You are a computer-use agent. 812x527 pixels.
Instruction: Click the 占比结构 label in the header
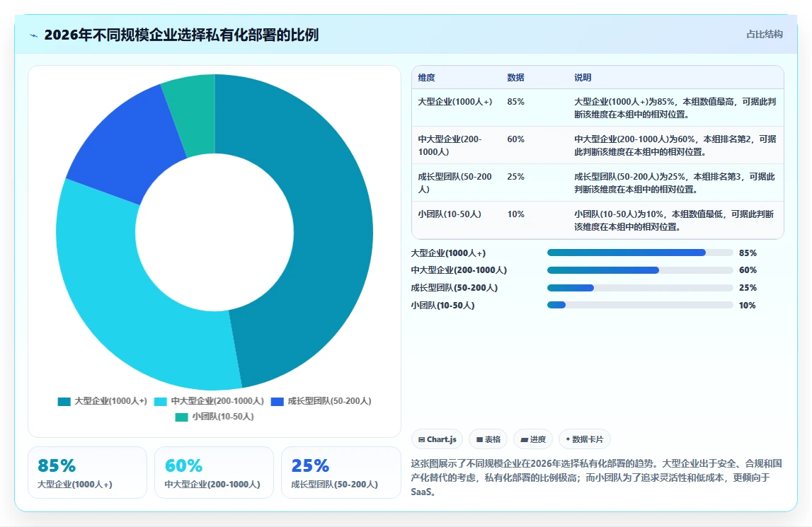pos(764,34)
